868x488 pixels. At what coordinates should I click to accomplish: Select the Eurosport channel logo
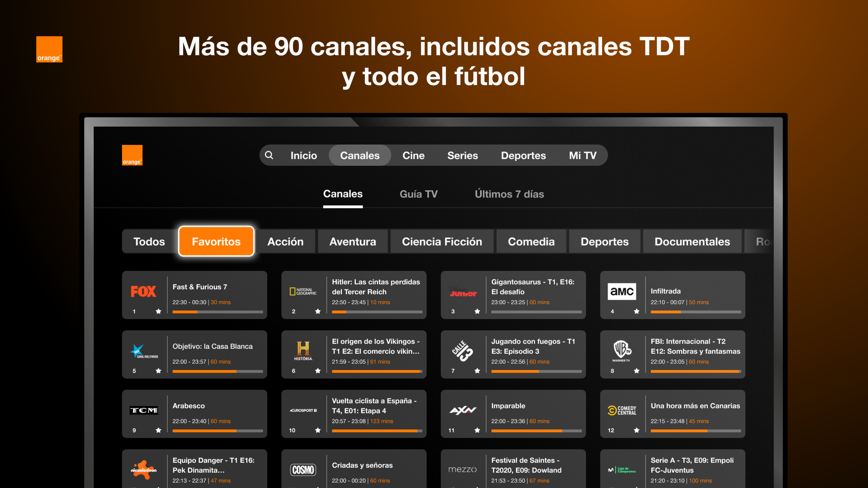303,410
